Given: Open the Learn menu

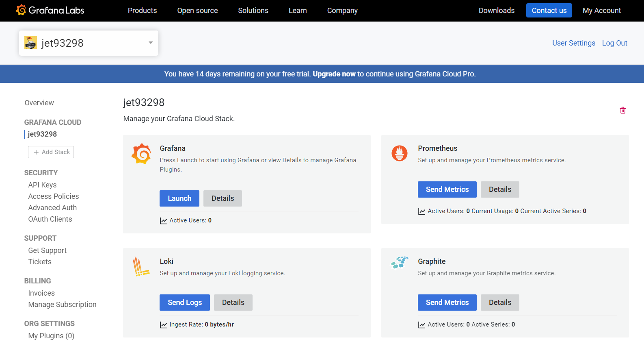Looking at the screenshot, I should point(298,11).
